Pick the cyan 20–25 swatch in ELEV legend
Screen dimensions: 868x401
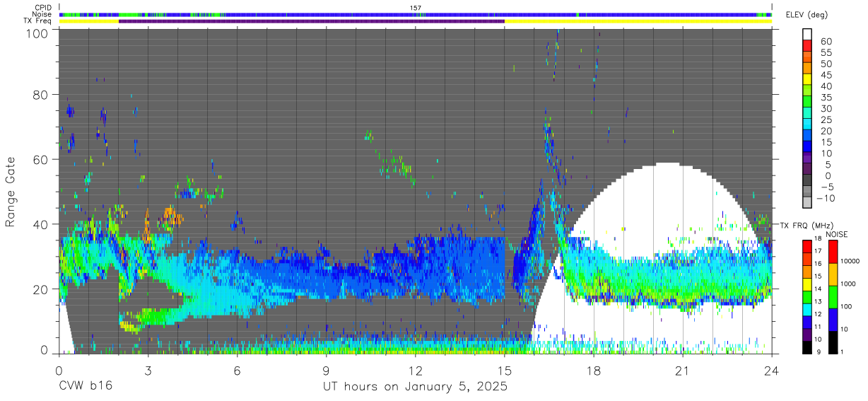click(807, 124)
